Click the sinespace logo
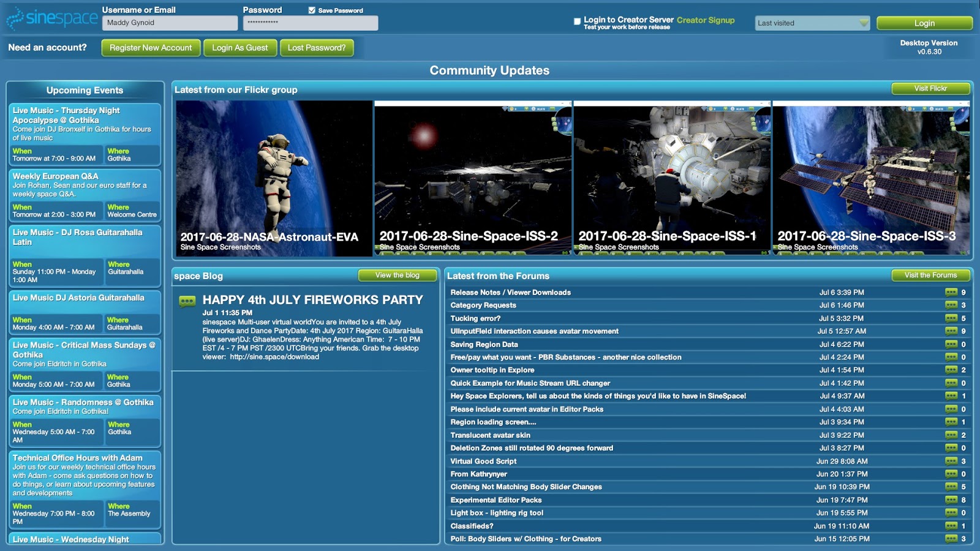 pos(48,18)
